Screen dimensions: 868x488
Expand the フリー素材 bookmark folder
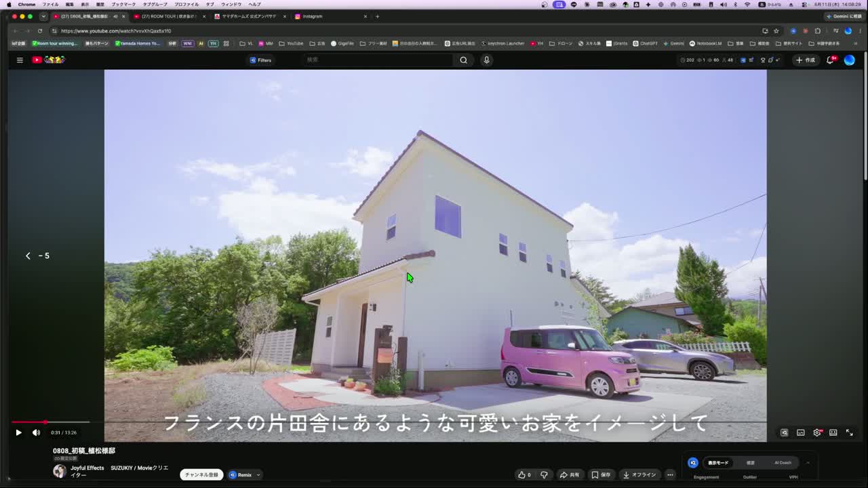pos(374,43)
